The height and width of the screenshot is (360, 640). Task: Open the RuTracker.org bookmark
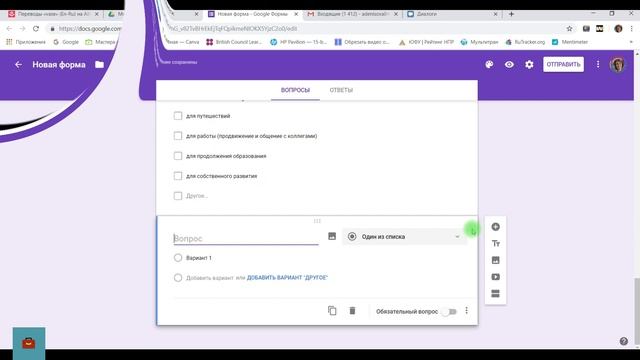525,42
